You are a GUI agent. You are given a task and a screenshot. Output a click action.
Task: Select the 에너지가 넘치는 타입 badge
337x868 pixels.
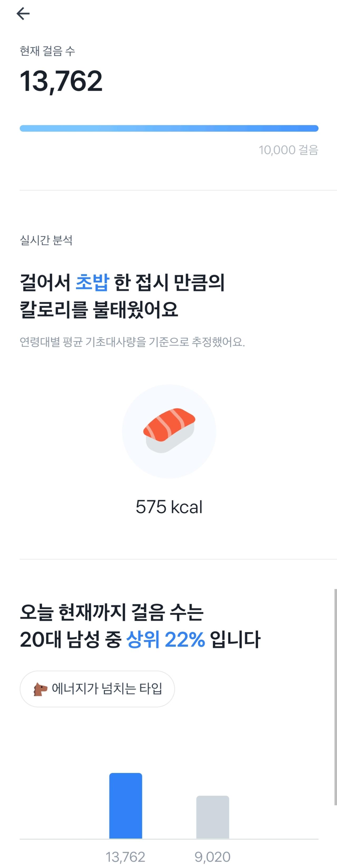pos(97,689)
